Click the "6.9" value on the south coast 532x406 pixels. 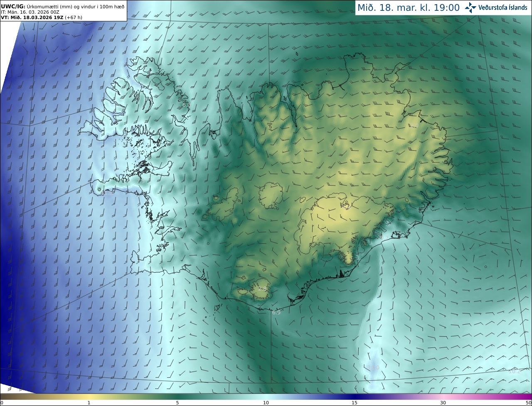click(x=276, y=312)
